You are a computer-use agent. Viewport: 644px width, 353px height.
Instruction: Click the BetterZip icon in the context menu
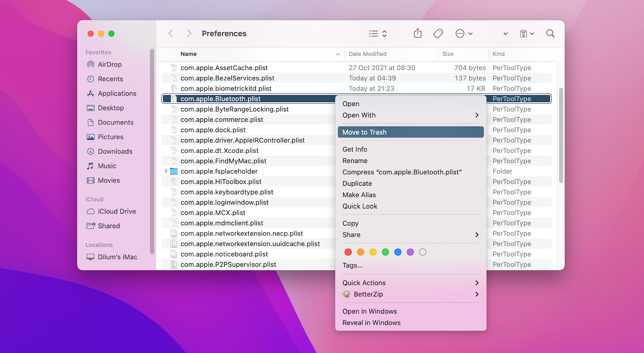[x=346, y=294]
